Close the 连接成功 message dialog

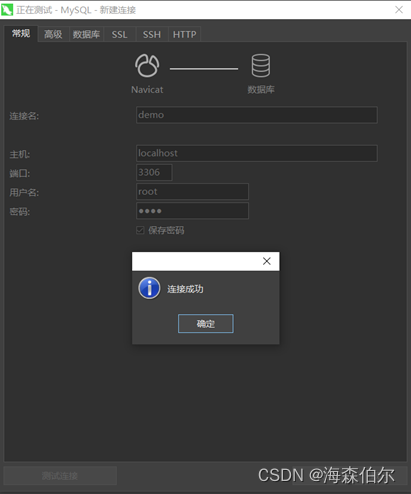click(x=267, y=261)
